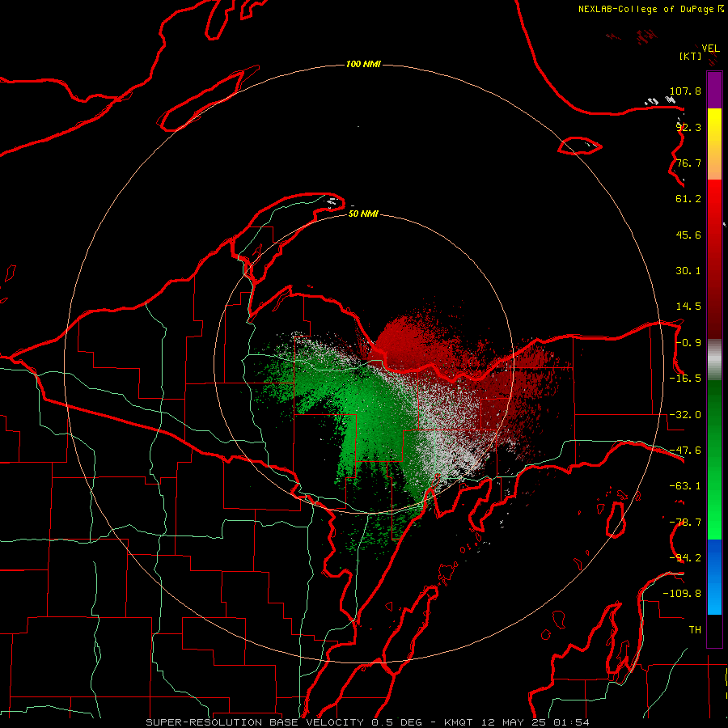Pick the dark TH segment of the color bar

714,630
